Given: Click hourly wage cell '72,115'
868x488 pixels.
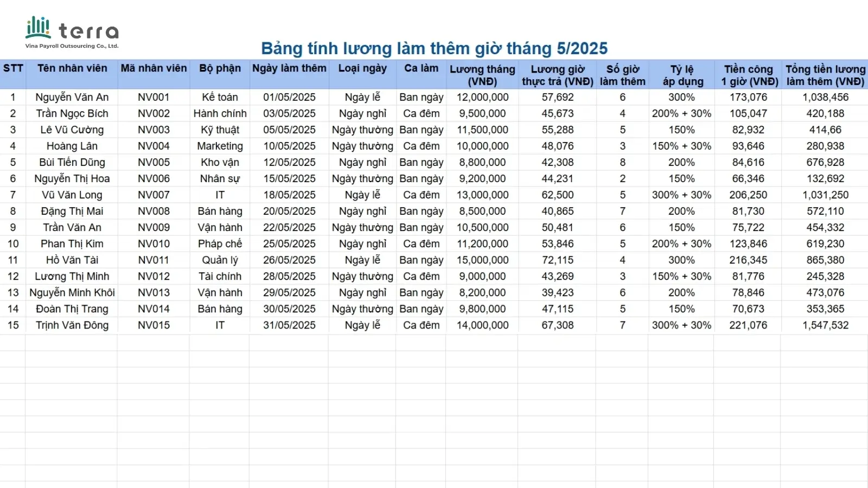Looking at the screenshot, I should click(557, 260).
